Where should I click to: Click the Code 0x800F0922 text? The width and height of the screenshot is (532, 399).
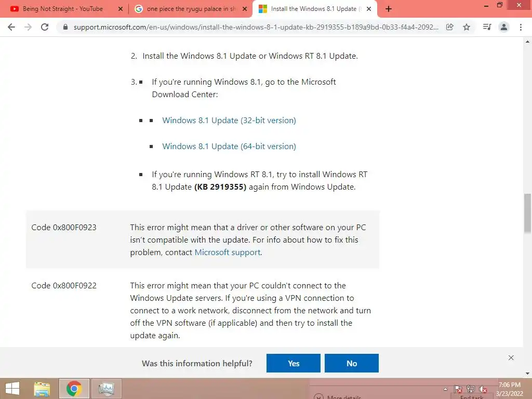(x=64, y=286)
